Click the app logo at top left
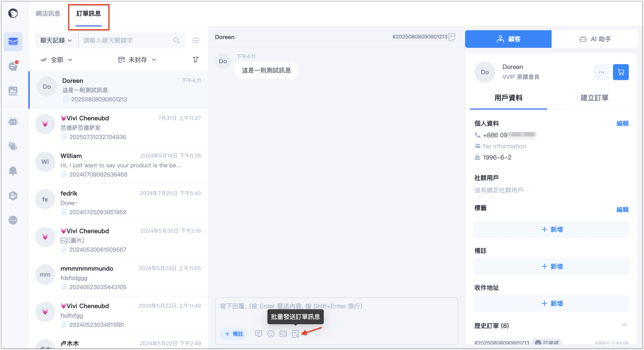Image resolution: width=644 pixels, height=350 pixels. click(x=13, y=13)
